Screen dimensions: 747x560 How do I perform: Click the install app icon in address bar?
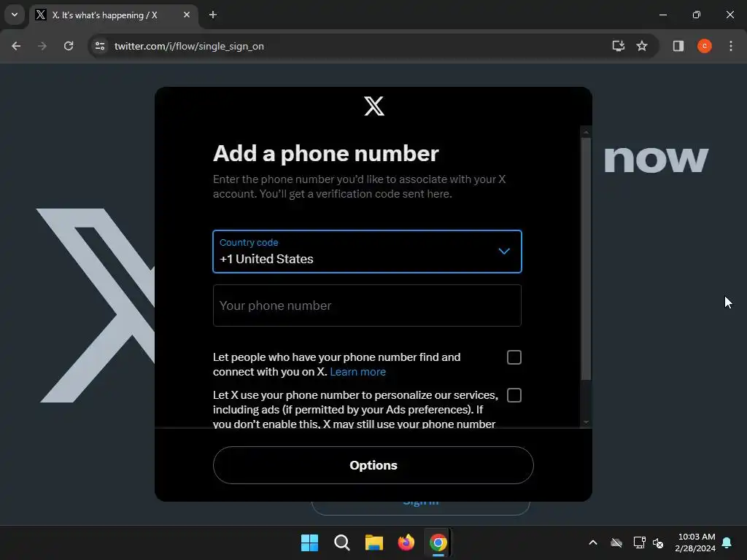[x=618, y=46]
